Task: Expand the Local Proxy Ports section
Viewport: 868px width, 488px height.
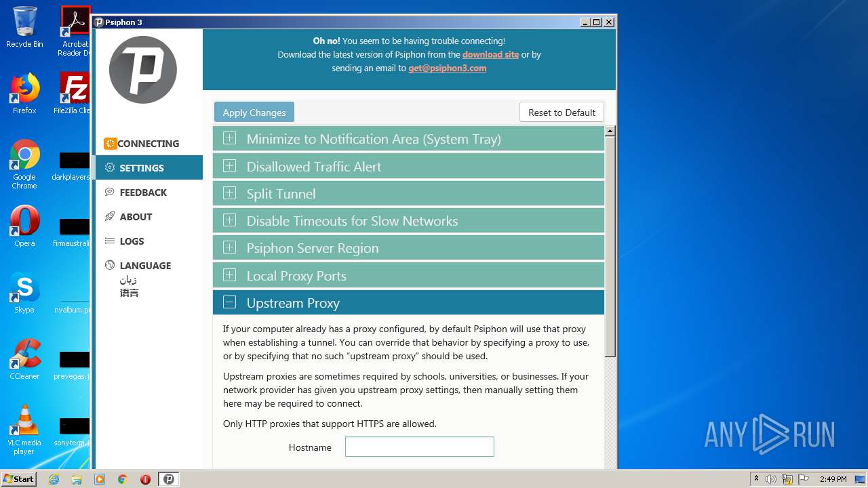Action: 408,276
